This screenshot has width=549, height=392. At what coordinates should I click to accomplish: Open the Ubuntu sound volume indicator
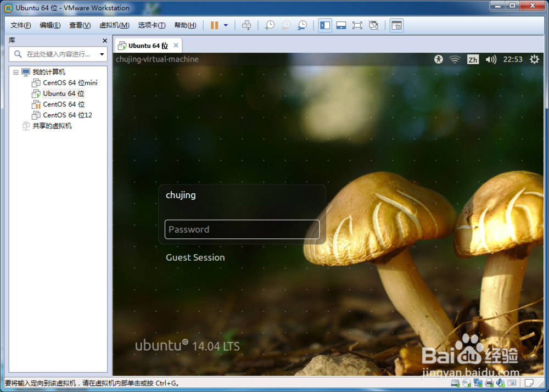pyautogui.click(x=491, y=59)
